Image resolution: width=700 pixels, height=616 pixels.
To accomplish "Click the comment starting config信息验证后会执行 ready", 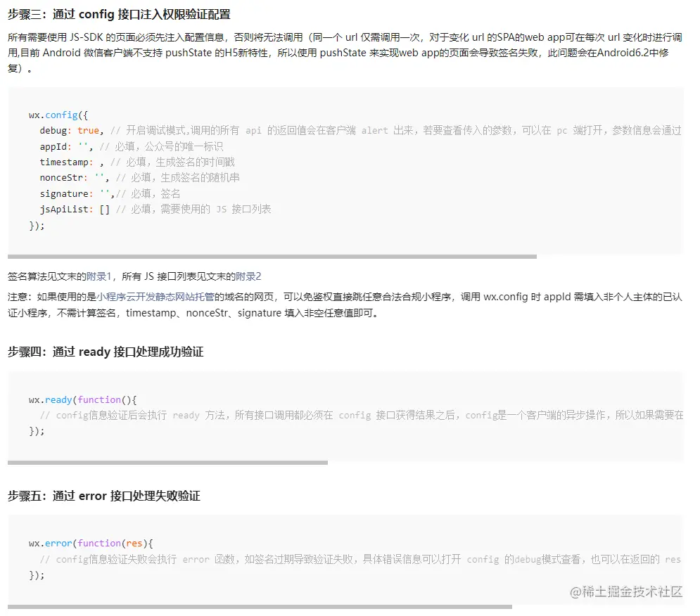I will 362,416.
